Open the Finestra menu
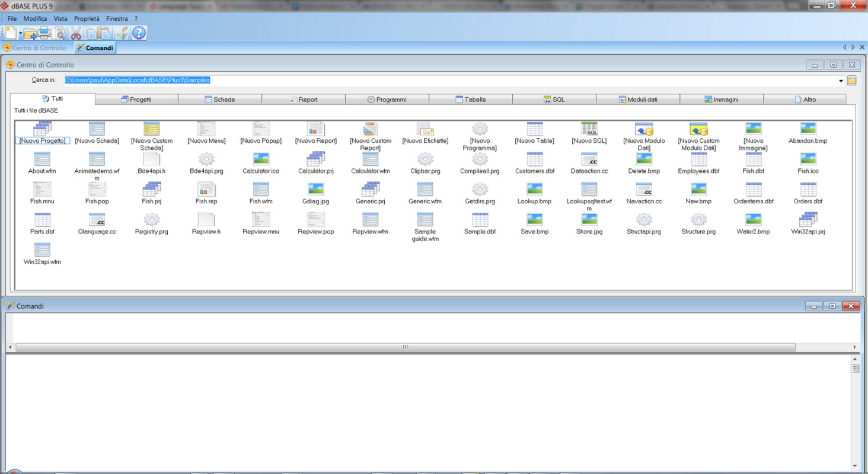 pyautogui.click(x=117, y=18)
